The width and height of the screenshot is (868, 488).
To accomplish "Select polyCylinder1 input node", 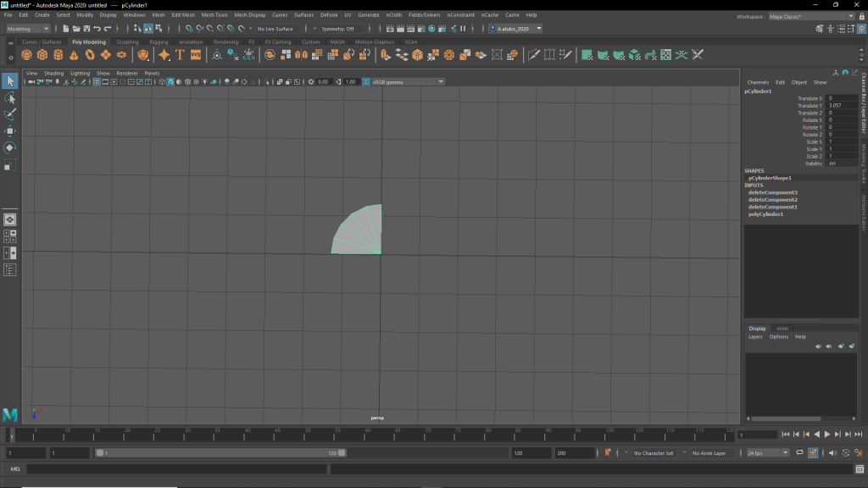I will pyautogui.click(x=765, y=214).
